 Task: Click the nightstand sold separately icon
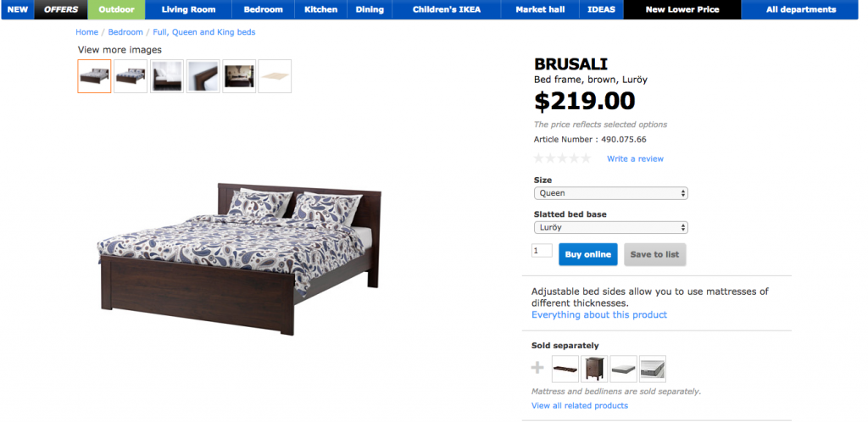click(594, 369)
